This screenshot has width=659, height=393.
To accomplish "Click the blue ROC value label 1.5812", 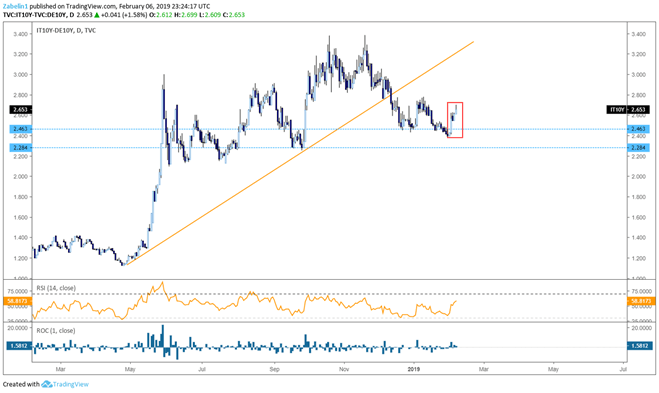I will click(x=19, y=346).
